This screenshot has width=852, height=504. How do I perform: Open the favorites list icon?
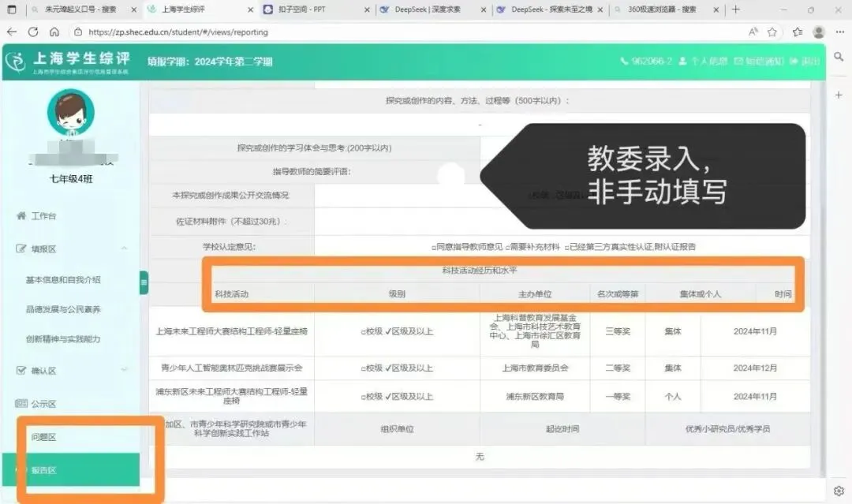point(797,32)
